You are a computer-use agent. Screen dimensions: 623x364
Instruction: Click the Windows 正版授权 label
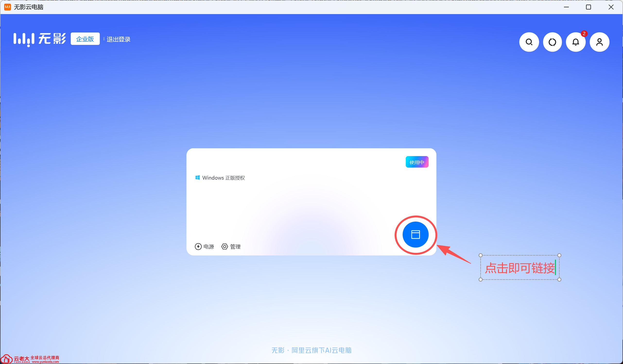click(220, 178)
